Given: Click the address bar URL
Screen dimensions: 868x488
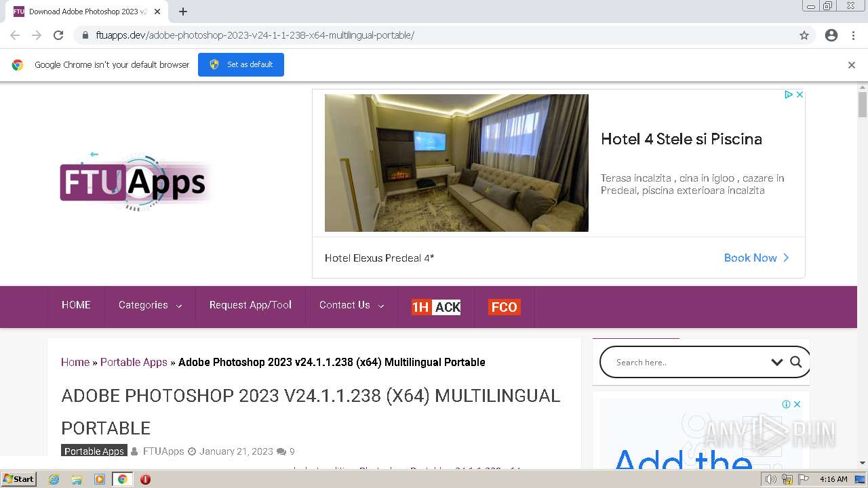Looking at the screenshot, I should coord(255,35).
